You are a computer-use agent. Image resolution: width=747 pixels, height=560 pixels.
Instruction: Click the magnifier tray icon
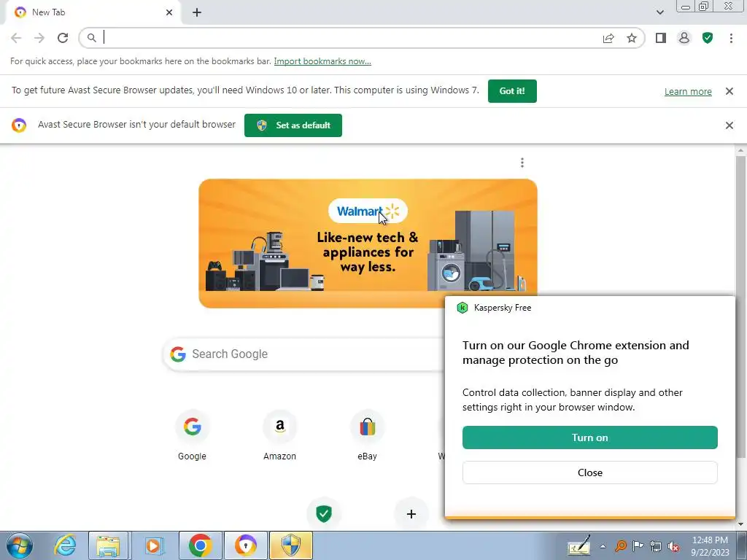pos(620,546)
